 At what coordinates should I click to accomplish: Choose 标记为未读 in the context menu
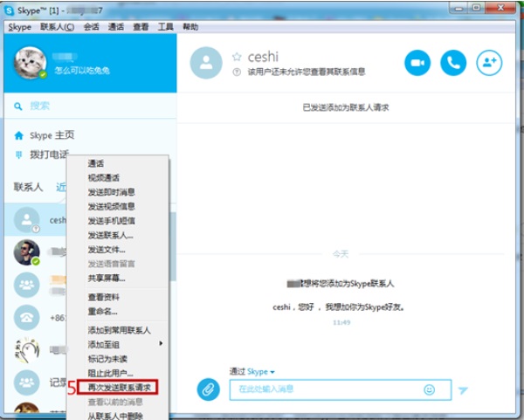pyautogui.click(x=118, y=359)
